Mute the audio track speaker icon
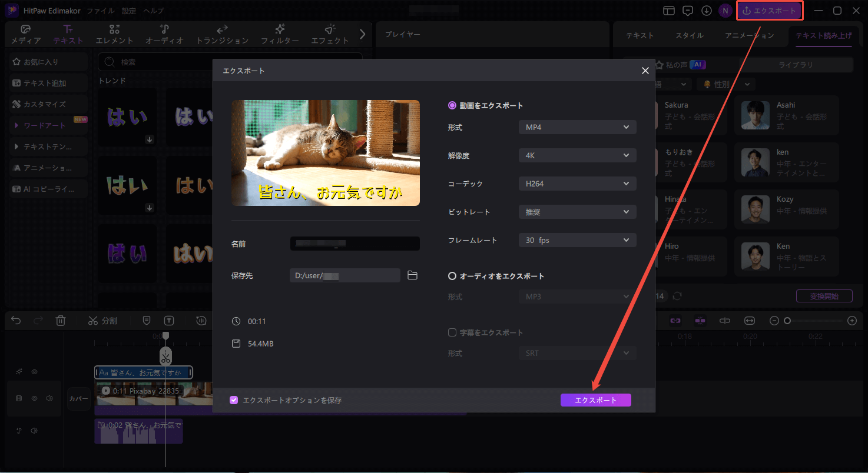This screenshot has width=868, height=473. click(x=34, y=431)
